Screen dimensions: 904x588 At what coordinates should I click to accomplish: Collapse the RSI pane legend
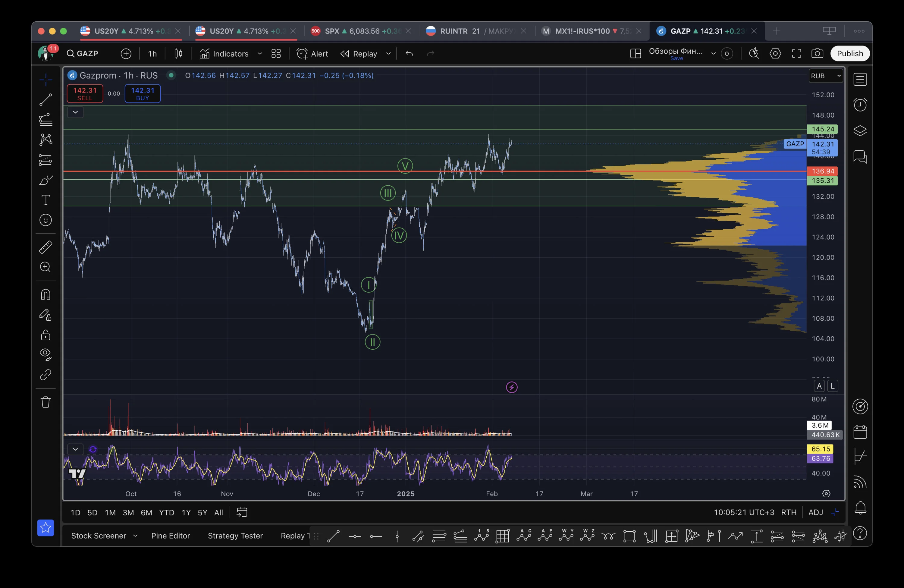coord(75,449)
